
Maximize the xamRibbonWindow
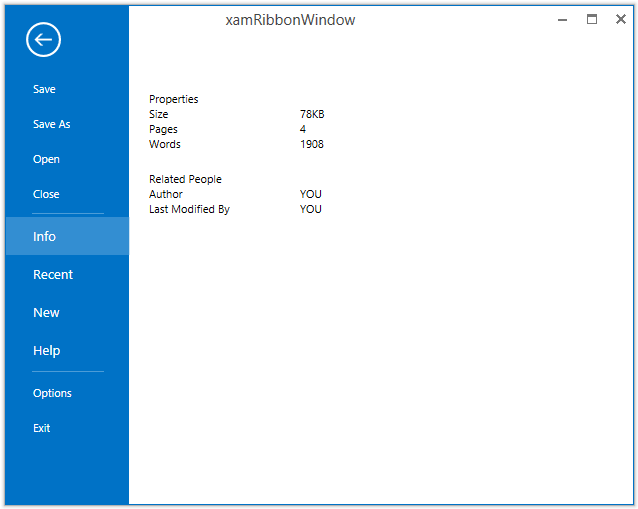(592, 19)
